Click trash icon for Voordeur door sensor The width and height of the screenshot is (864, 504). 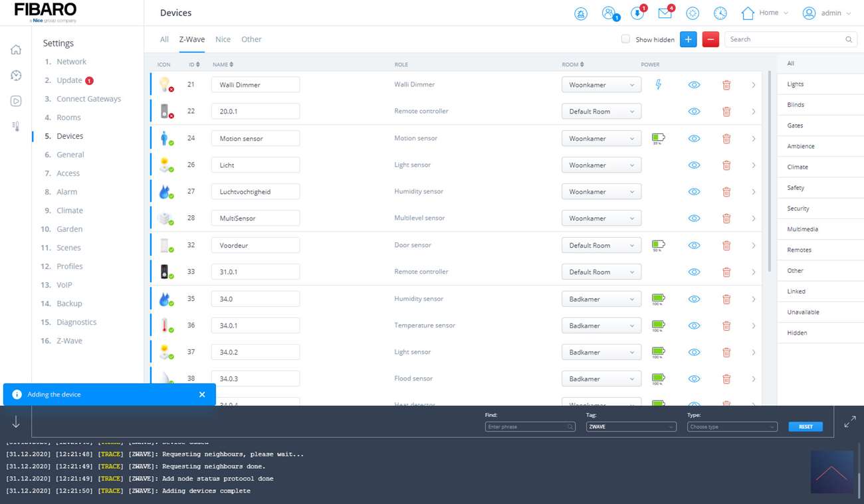pos(726,246)
